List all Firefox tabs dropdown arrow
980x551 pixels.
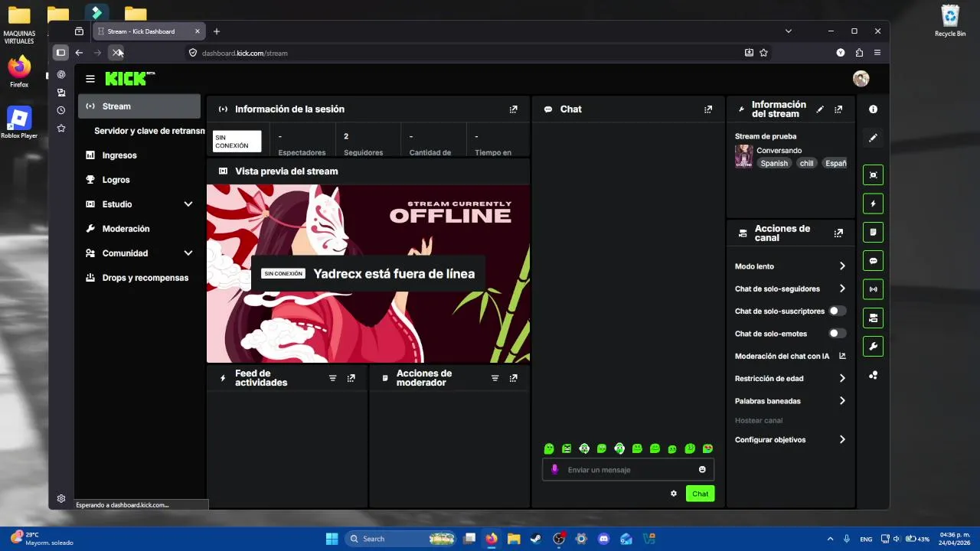(789, 31)
